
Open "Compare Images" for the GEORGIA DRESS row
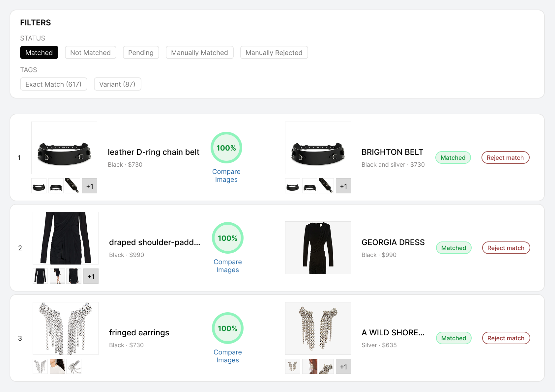click(227, 266)
